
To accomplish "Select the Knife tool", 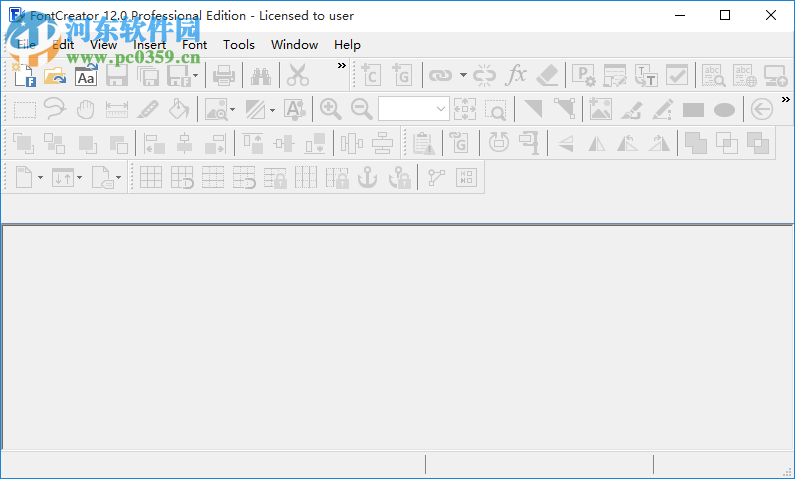I will pyautogui.click(x=148, y=109).
